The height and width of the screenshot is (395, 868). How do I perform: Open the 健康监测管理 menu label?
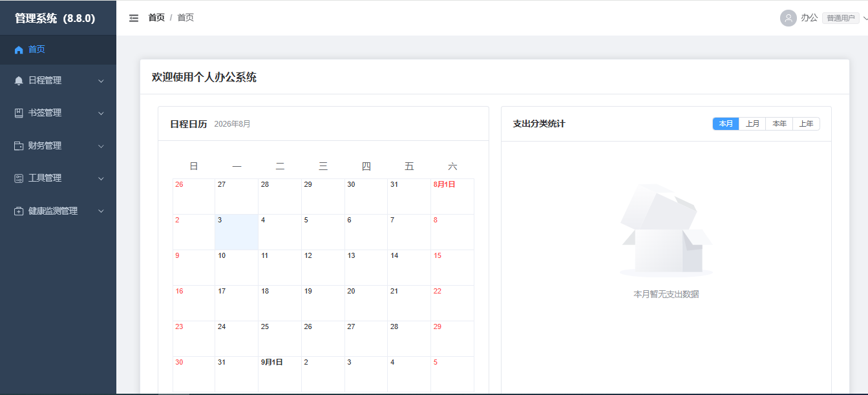pos(53,211)
